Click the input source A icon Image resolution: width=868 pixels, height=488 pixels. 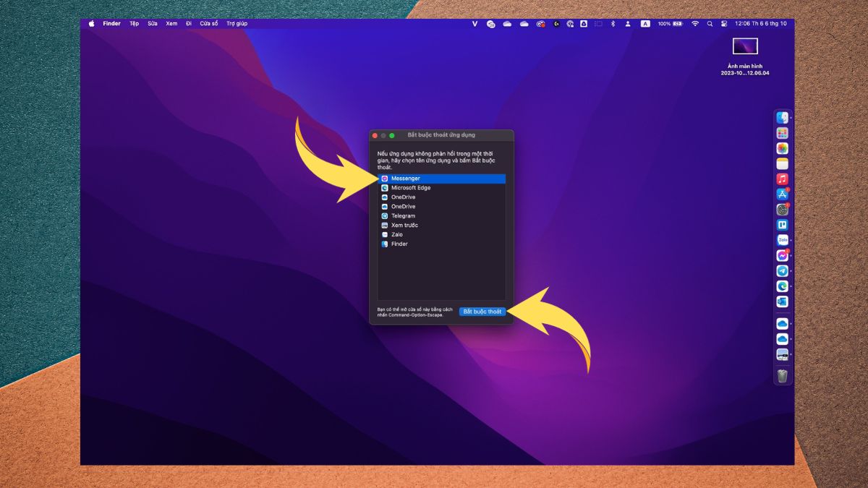click(x=644, y=24)
